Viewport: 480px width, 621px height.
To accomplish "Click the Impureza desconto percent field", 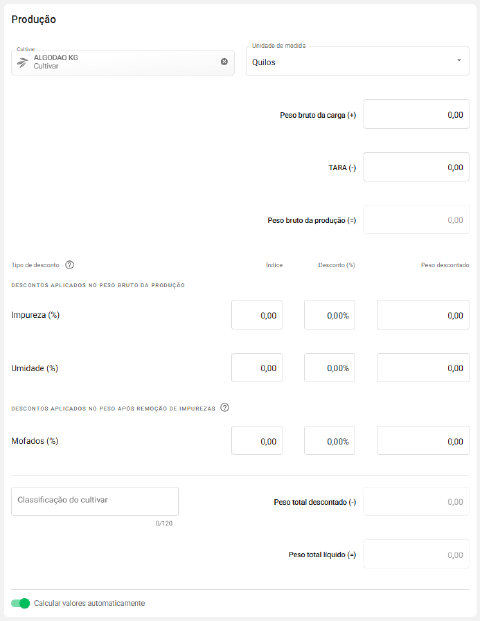I will point(330,315).
